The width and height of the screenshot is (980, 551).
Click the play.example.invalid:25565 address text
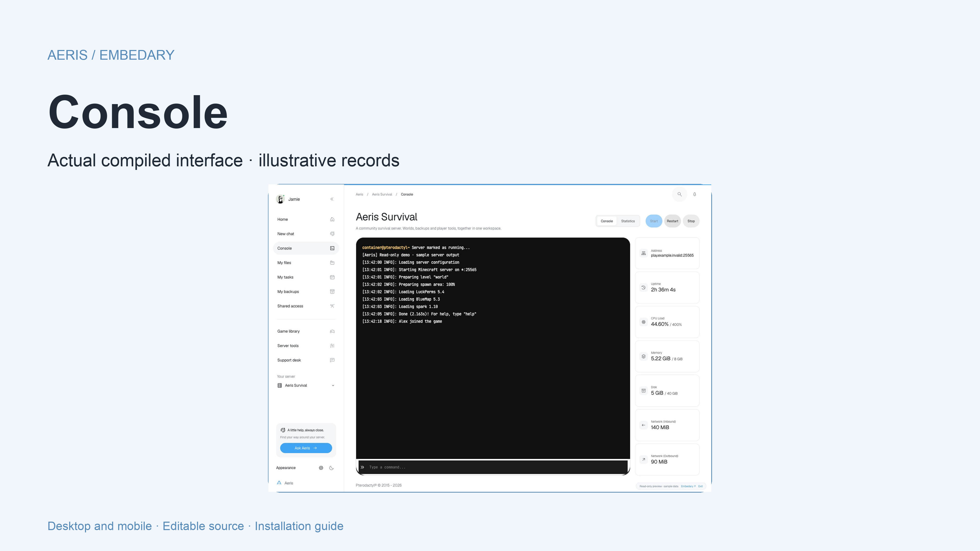coord(672,256)
